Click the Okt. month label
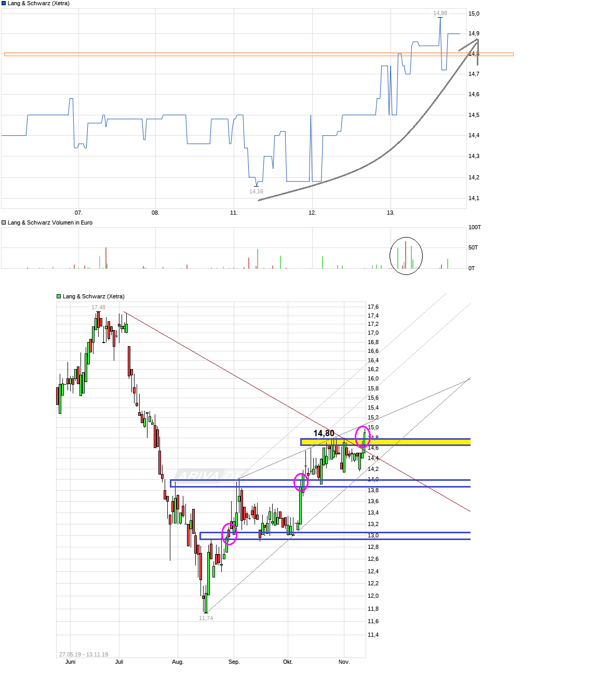This screenshot has width=616, height=683. 288,662
